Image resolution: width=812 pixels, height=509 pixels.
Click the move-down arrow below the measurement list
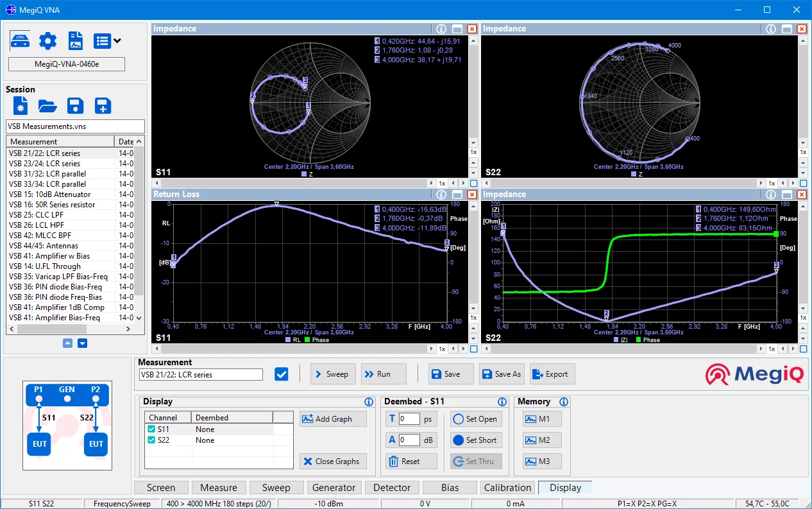click(x=82, y=343)
